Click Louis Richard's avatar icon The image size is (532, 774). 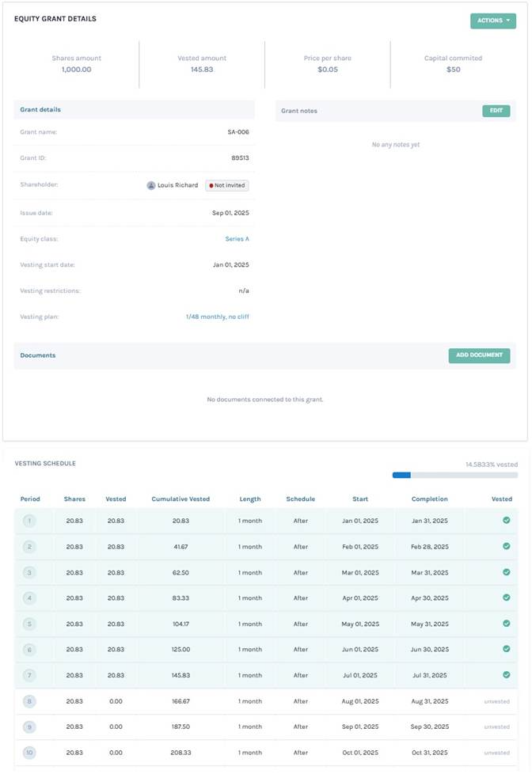[x=151, y=185]
